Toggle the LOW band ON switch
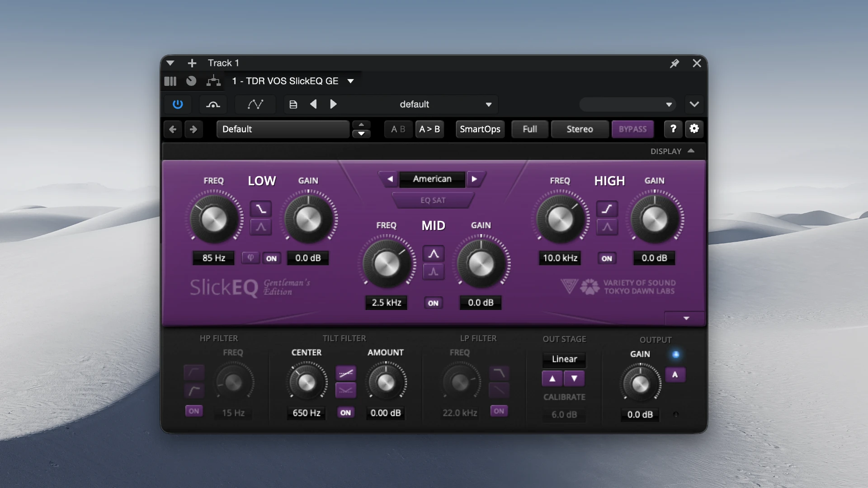868x488 pixels. pyautogui.click(x=271, y=258)
